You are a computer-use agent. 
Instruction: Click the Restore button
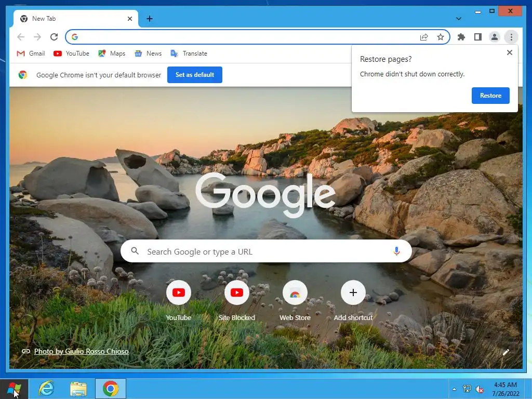tap(490, 96)
